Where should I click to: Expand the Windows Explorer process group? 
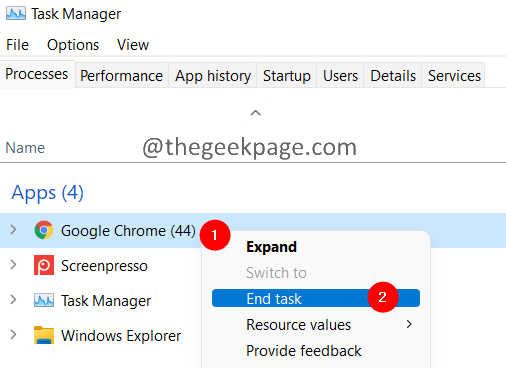tap(13, 335)
